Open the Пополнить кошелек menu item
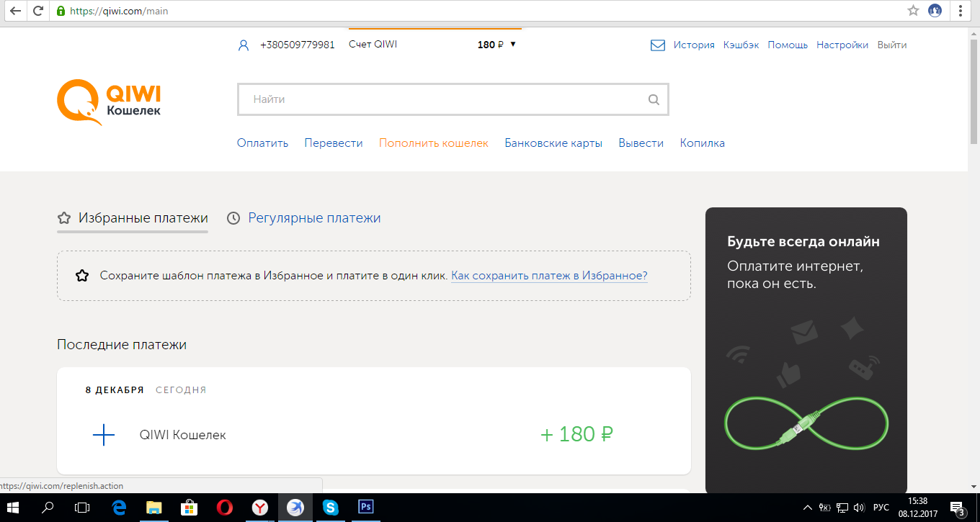 (434, 143)
